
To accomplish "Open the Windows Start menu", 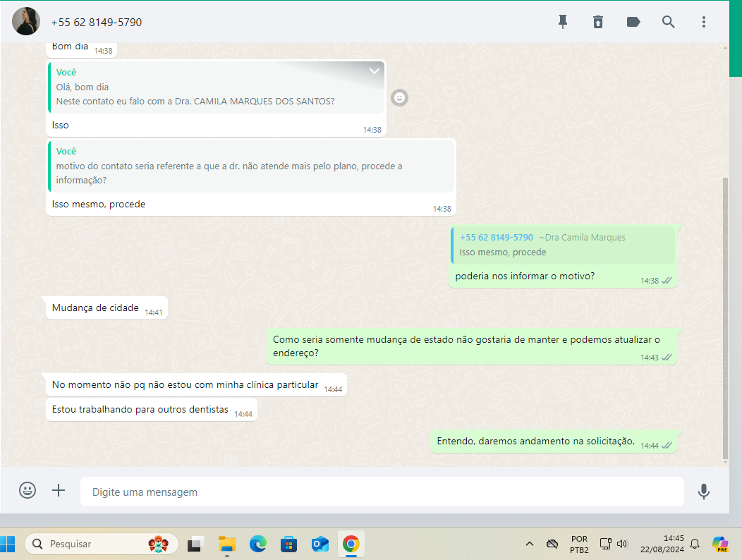I will pyautogui.click(x=8, y=544).
